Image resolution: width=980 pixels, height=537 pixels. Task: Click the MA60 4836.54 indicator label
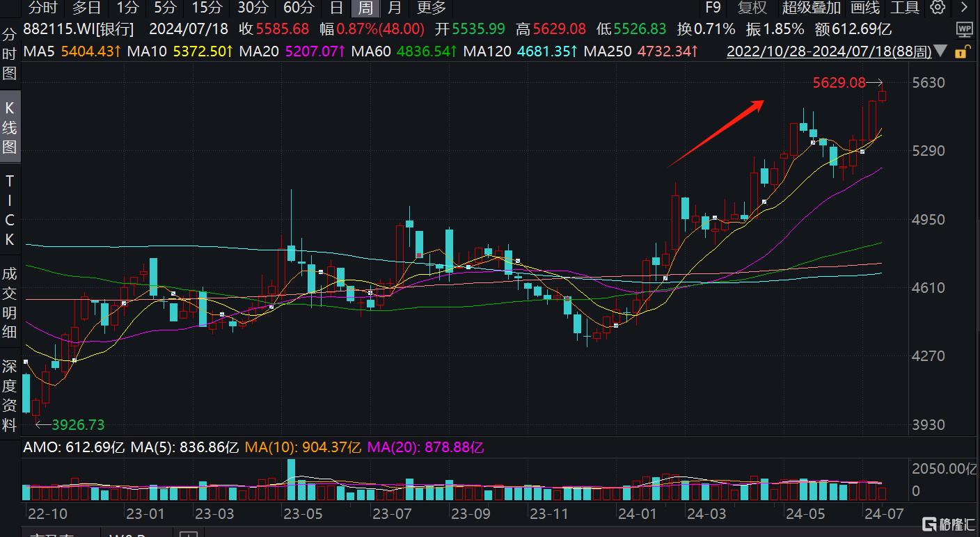(x=403, y=51)
